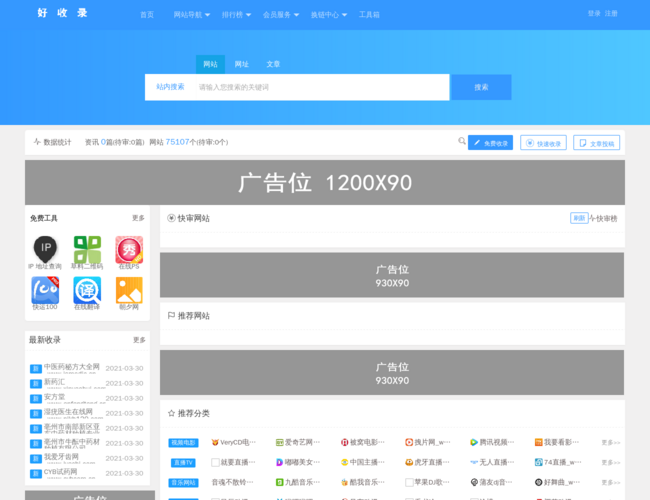Open the 亳州市南部新区亚 entry
This screenshot has width=650, height=500.
pos(72,427)
